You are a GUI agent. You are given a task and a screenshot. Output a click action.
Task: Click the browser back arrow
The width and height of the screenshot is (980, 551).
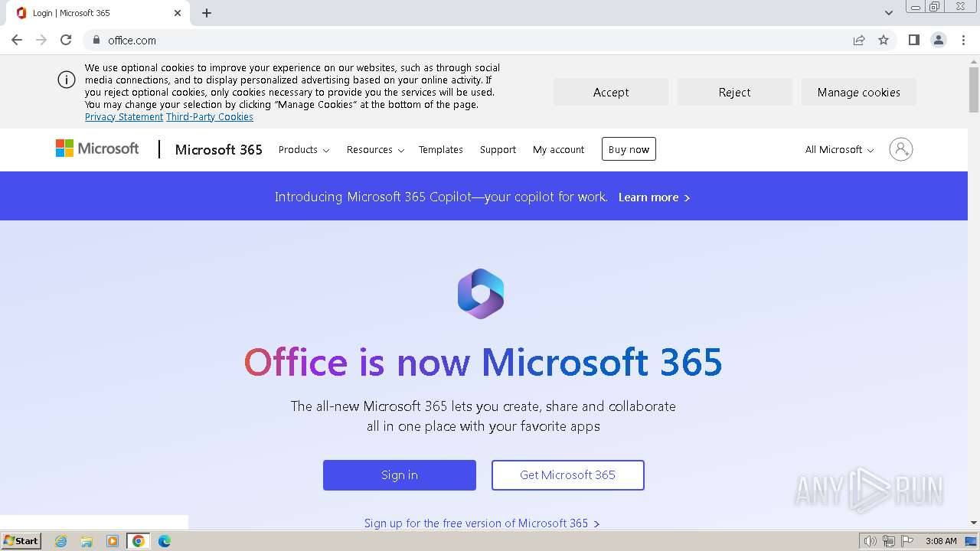coord(17,40)
